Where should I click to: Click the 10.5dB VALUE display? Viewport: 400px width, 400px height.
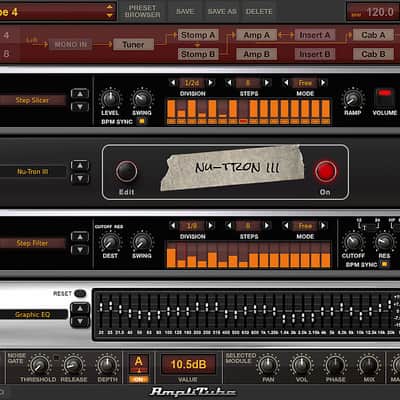tap(188, 364)
